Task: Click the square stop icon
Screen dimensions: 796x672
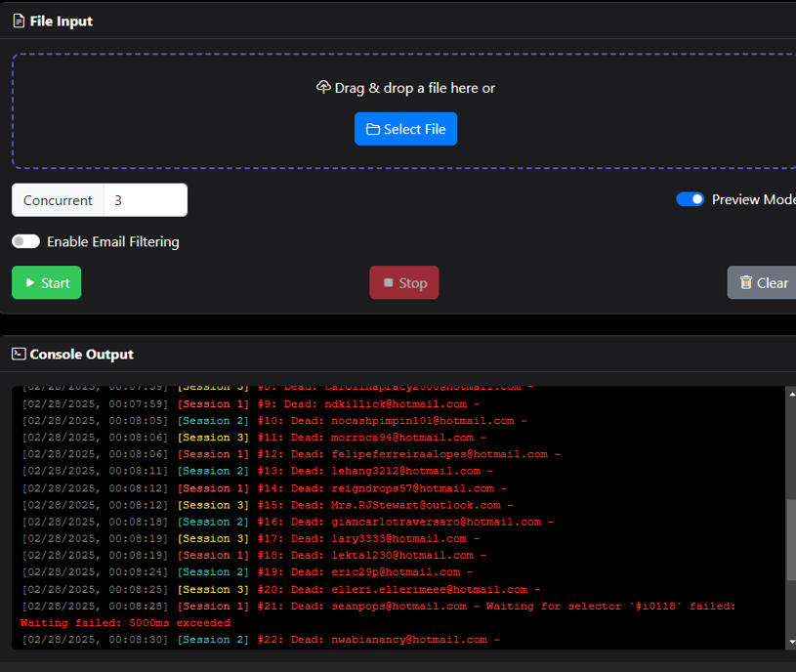Action: 389,282
